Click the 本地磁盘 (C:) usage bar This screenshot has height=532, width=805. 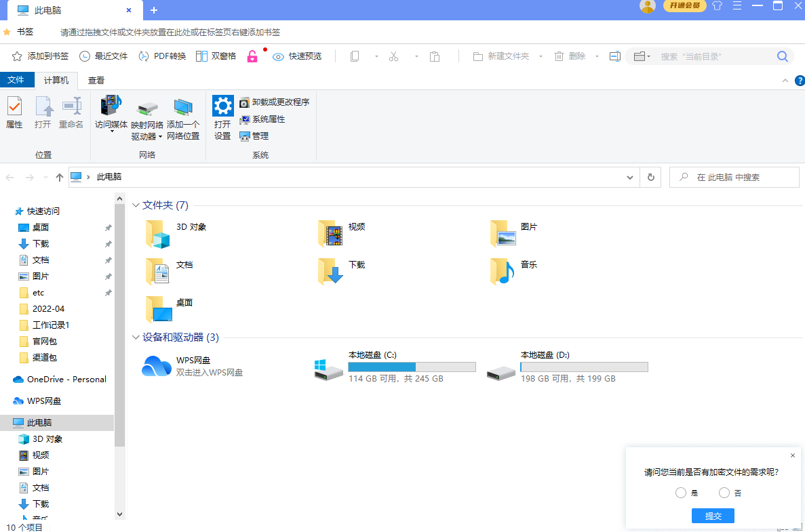pyautogui.click(x=411, y=367)
